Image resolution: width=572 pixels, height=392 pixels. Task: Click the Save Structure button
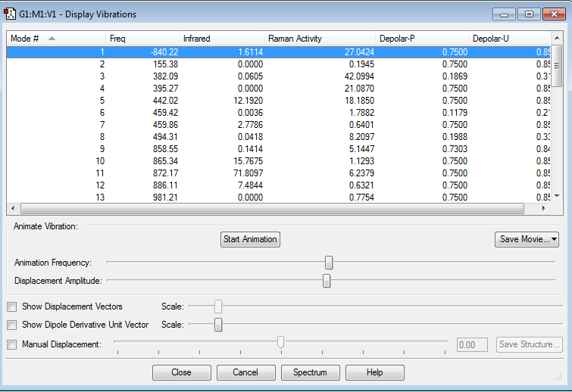tap(530, 344)
